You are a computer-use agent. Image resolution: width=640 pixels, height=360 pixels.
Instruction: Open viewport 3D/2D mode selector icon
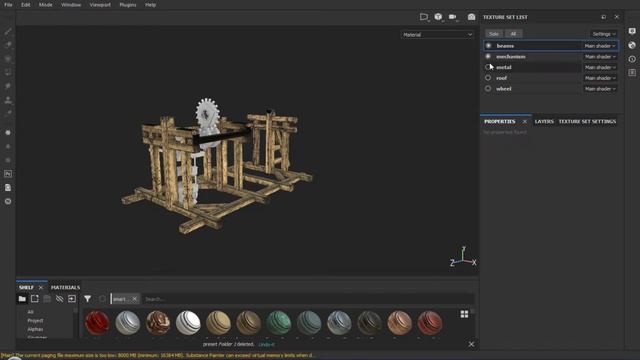(x=424, y=17)
